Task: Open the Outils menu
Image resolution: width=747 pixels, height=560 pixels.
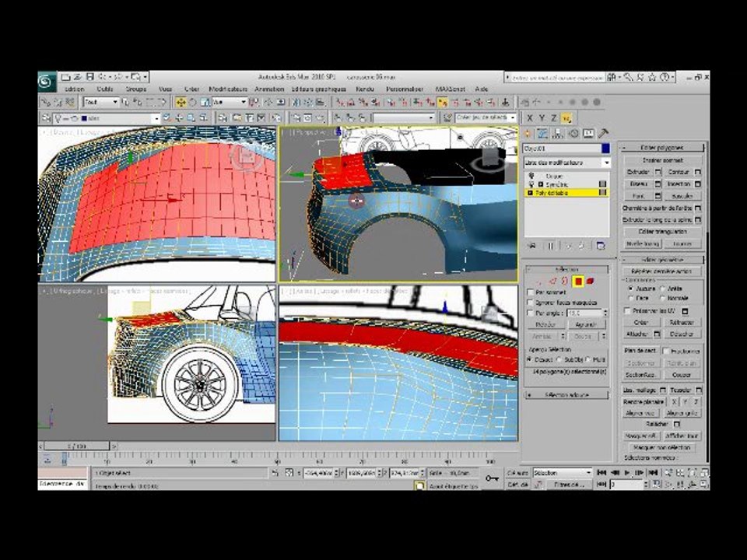Action: [104, 89]
